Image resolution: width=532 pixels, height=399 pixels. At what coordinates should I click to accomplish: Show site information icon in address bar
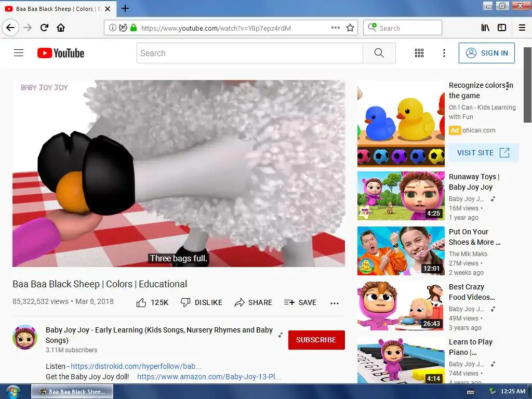click(113, 28)
